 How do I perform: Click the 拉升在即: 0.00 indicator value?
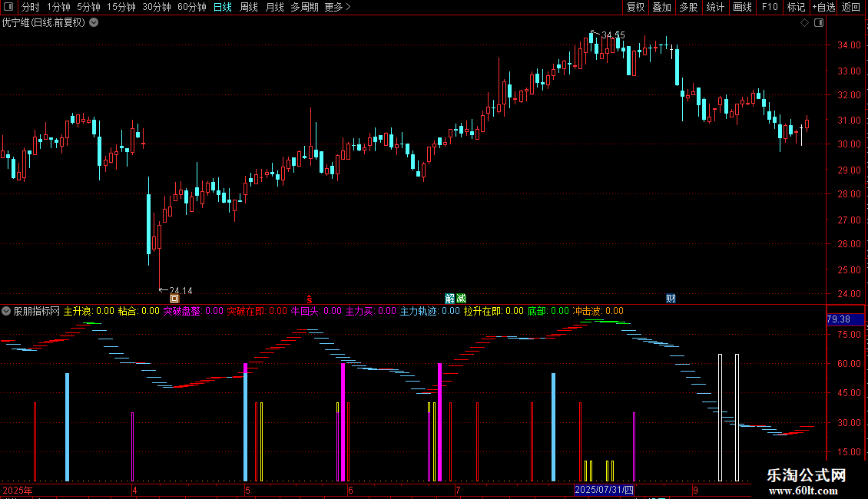click(x=494, y=311)
